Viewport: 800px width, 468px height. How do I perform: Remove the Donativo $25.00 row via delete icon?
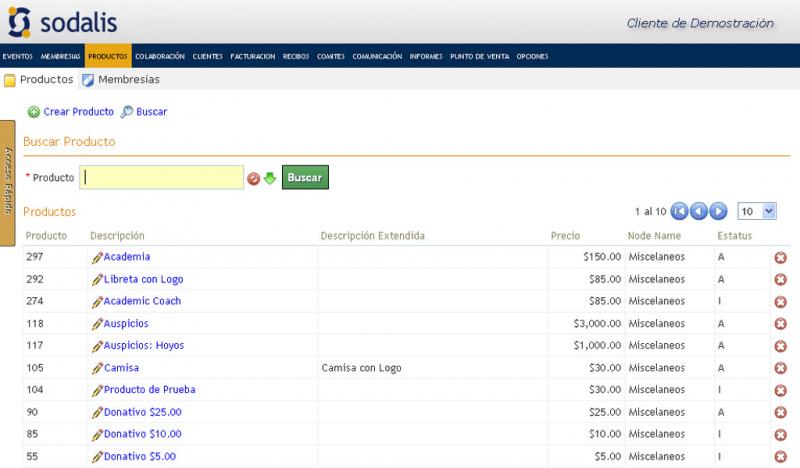coord(780,413)
